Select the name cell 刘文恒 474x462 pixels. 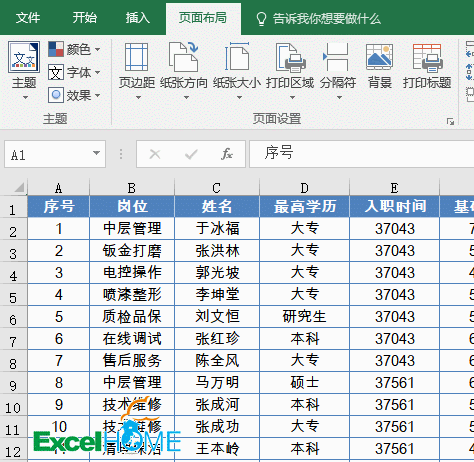[x=217, y=317]
